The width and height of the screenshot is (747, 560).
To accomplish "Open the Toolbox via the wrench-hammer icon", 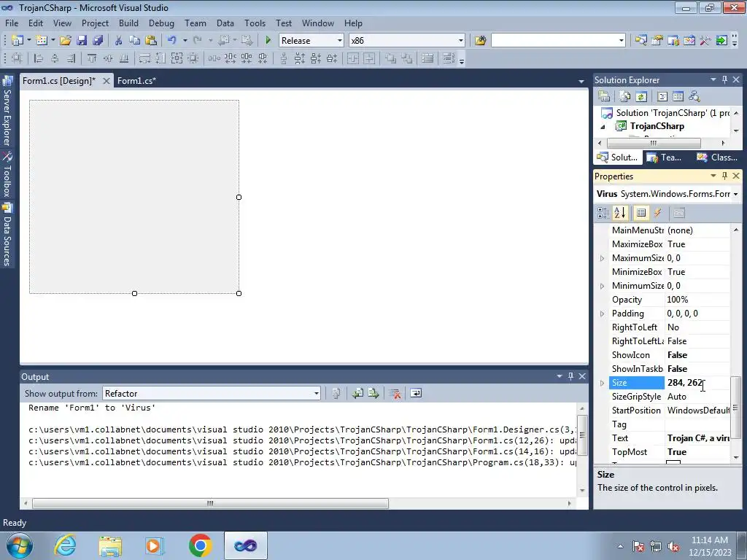I will (x=705, y=41).
